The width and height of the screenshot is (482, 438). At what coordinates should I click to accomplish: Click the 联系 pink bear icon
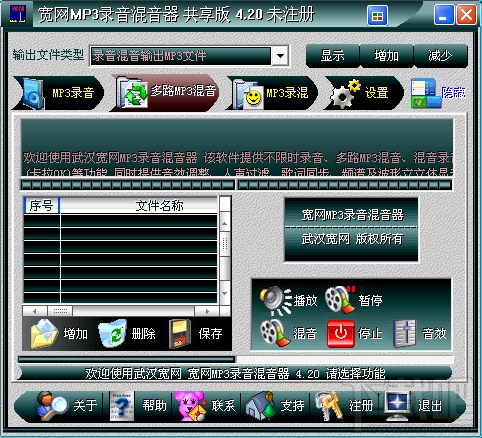click(191, 406)
